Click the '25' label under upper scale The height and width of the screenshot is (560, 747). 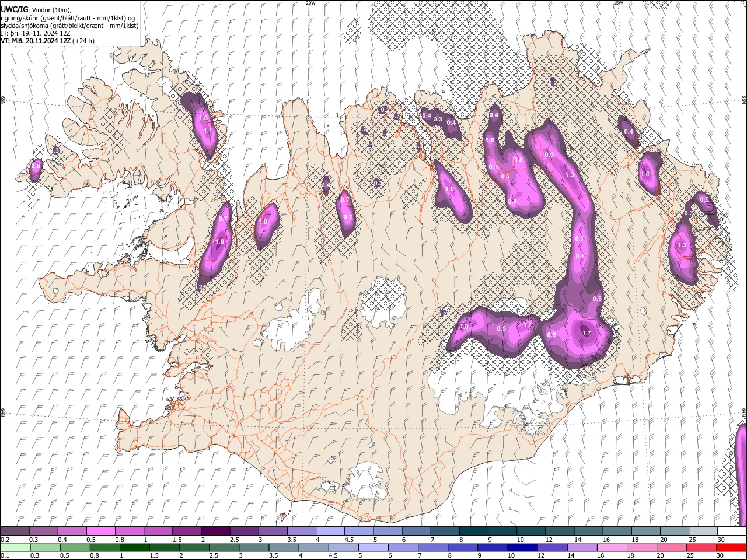(693, 540)
